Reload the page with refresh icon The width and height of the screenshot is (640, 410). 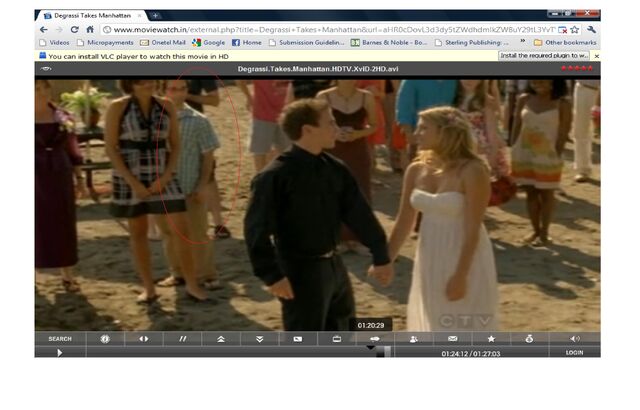click(x=74, y=30)
